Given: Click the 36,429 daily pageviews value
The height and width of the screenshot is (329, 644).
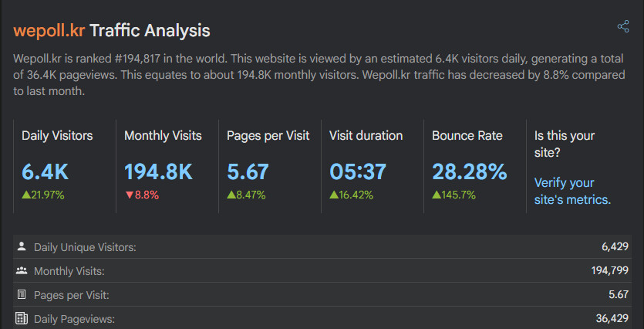Looking at the screenshot, I should click(612, 318).
